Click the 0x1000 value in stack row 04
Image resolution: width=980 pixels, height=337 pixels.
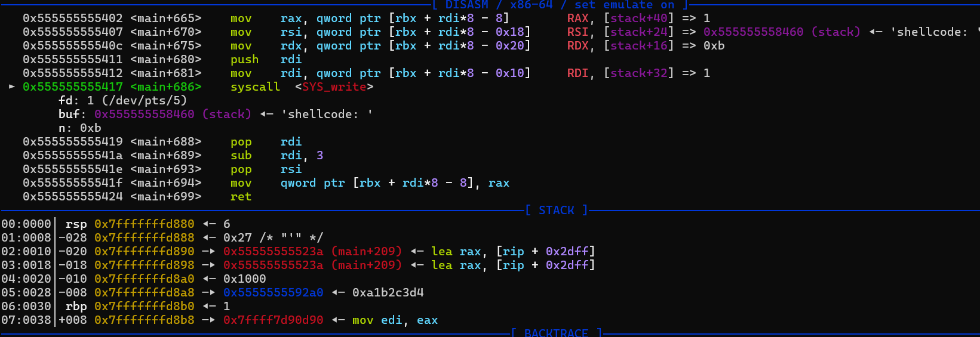coord(244,279)
